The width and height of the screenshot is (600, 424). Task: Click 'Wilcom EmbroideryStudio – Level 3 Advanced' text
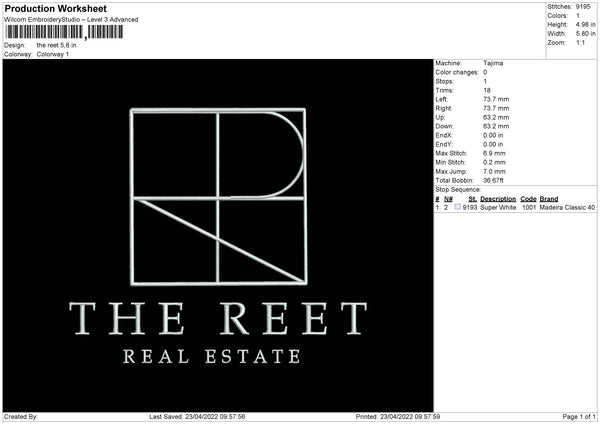coord(71,20)
